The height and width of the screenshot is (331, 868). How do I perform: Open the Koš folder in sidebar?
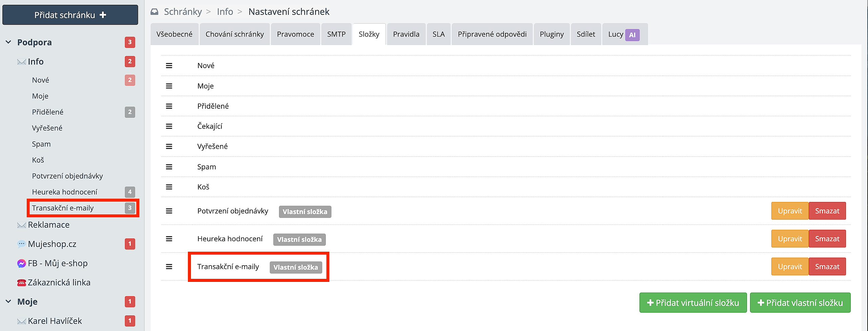38,160
